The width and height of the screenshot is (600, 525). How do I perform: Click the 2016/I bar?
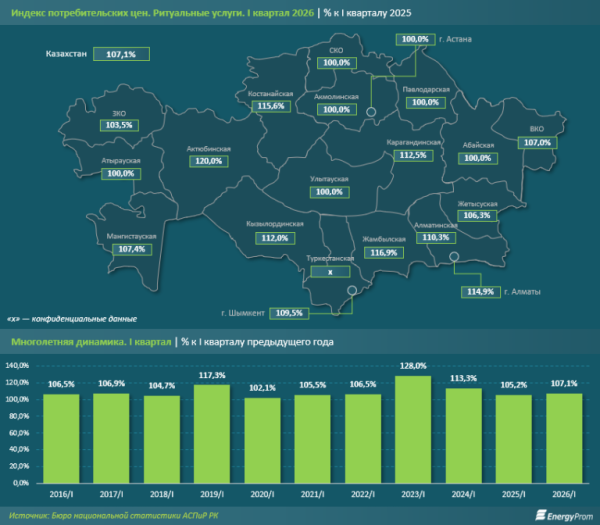point(61,439)
